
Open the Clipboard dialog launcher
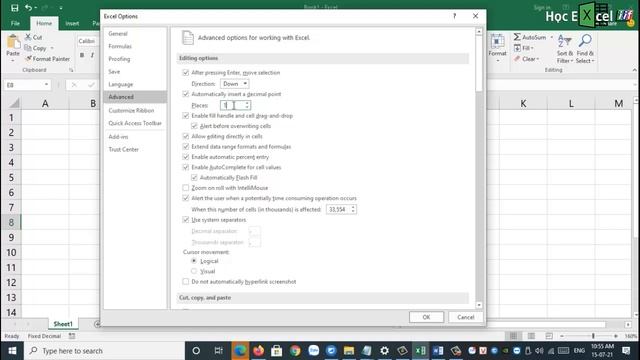point(71,70)
